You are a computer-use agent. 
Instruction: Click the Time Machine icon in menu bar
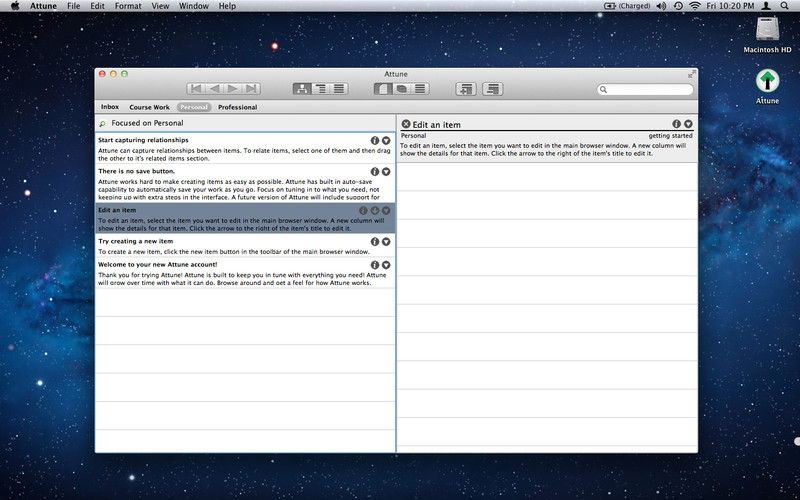[x=678, y=6]
